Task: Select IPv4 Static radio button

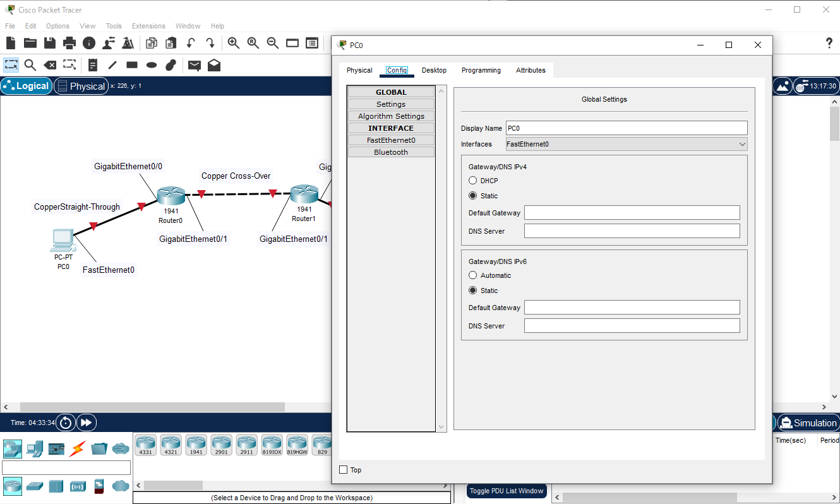Action: click(x=472, y=196)
